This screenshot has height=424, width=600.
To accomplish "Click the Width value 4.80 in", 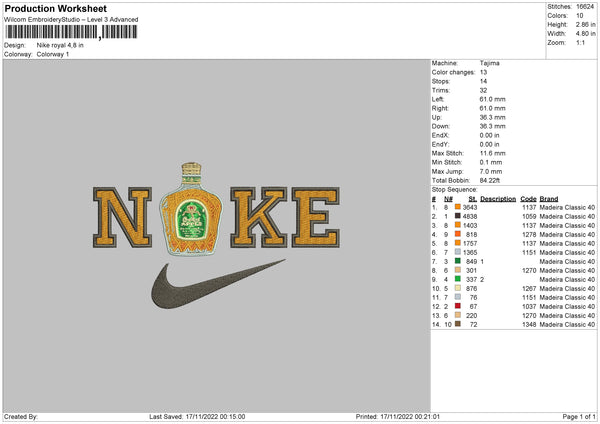I will click(x=585, y=34).
